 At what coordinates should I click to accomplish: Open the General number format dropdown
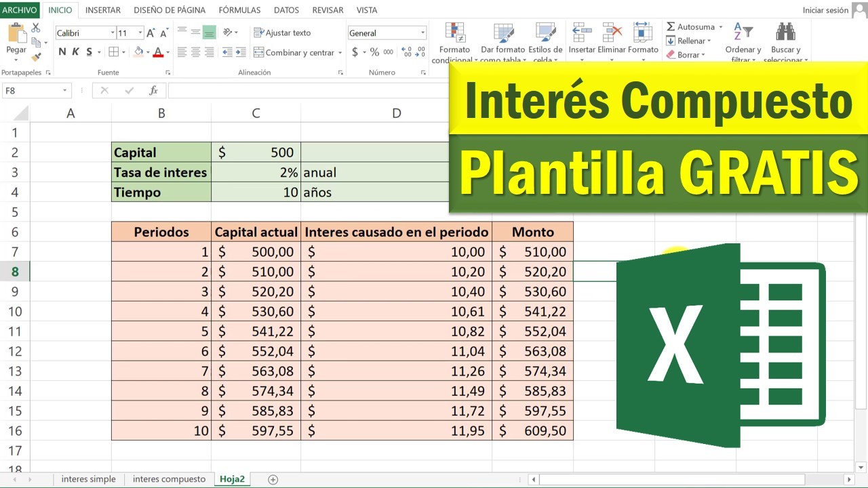click(x=422, y=33)
